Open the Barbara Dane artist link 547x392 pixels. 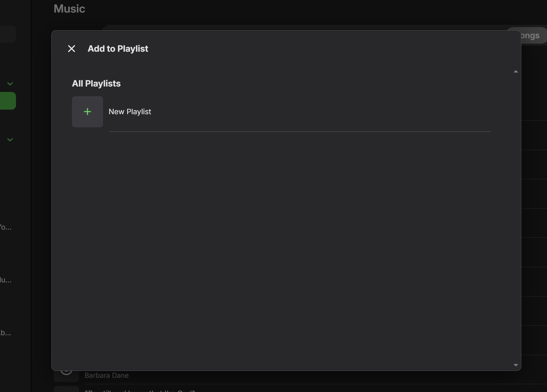(x=106, y=375)
